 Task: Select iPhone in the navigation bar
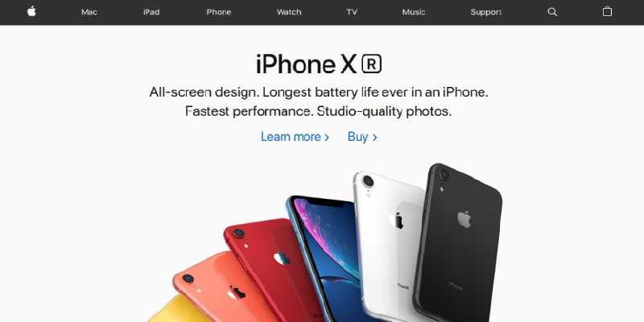[x=218, y=12]
